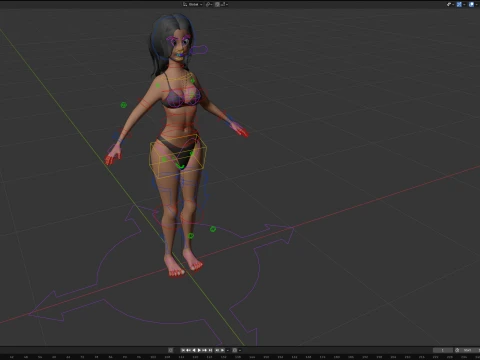Screen dimensions: 480x360
Task: Click the current frame number field
Action: point(443,350)
